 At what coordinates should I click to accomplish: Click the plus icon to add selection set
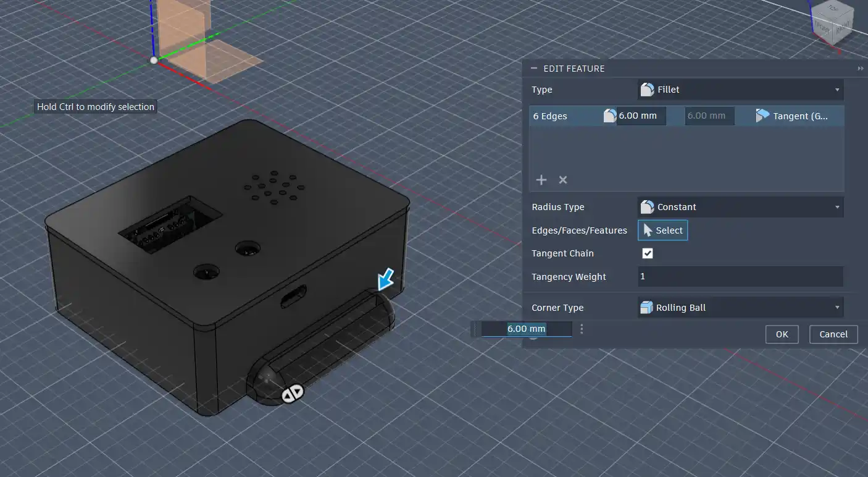coord(541,180)
